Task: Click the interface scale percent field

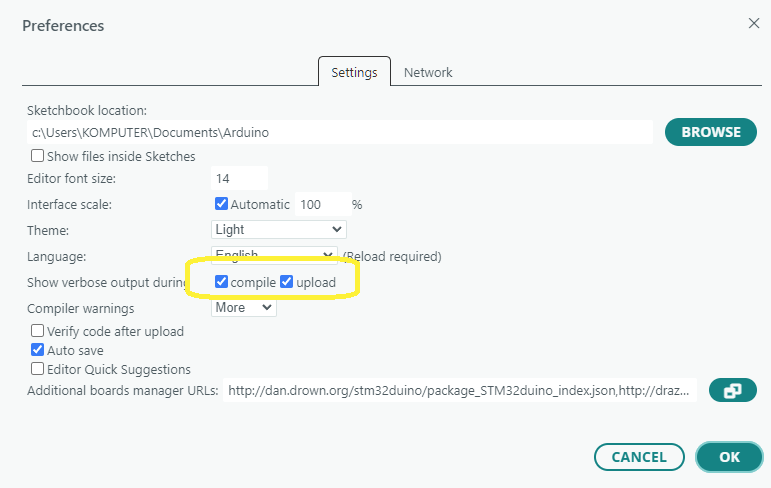Action: [323, 204]
